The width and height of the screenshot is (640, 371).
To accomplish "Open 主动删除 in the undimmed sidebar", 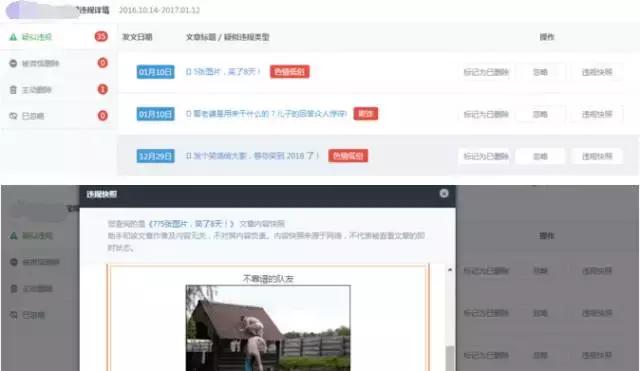I will coord(58,90).
